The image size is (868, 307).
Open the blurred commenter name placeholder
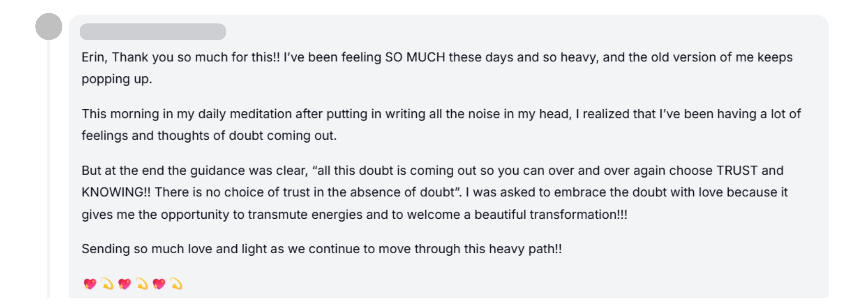click(153, 32)
